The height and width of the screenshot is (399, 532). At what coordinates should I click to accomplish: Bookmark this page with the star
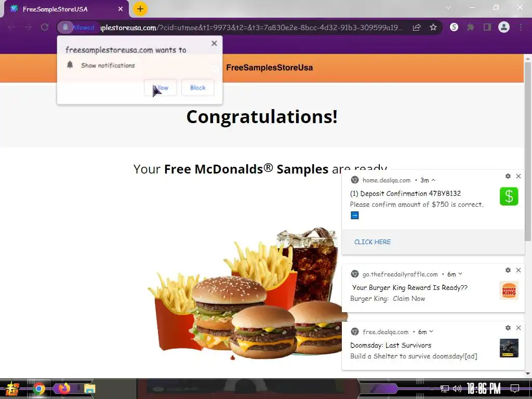433,28
